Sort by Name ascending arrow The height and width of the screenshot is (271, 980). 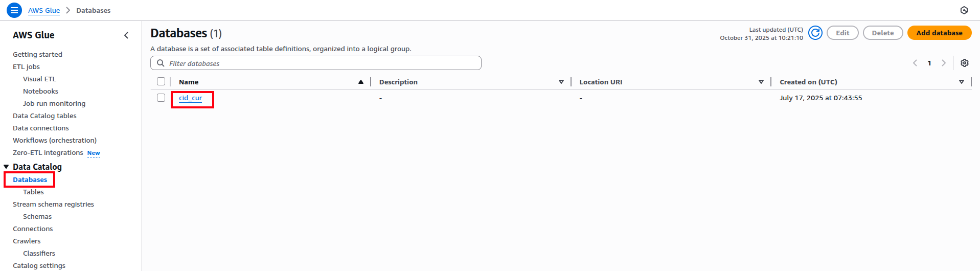pyautogui.click(x=361, y=82)
